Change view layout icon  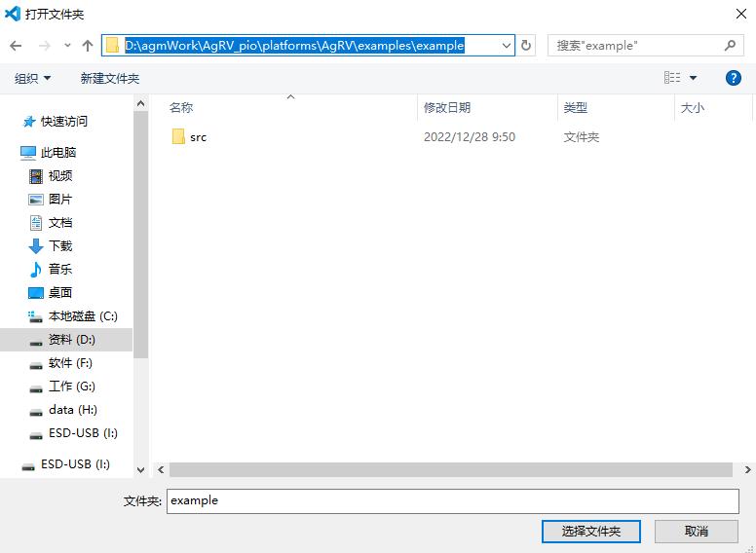point(672,78)
